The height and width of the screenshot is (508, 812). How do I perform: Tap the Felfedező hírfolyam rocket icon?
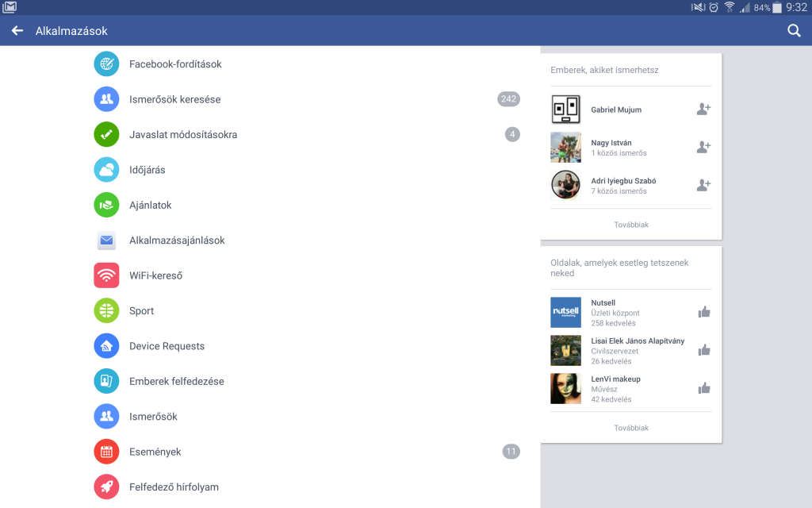106,487
